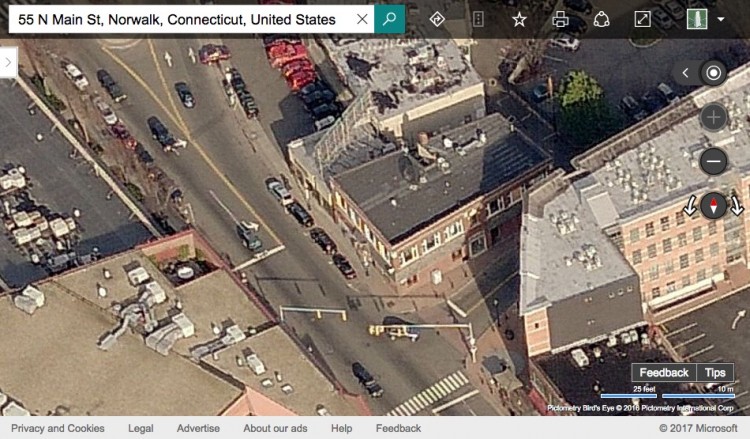Print the map using the printer icon

pyautogui.click(x=560, y=19)
